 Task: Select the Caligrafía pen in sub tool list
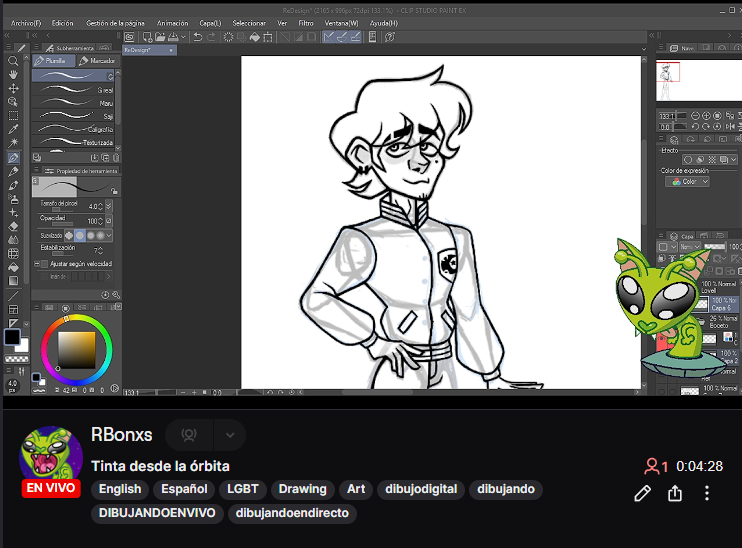pos(73,129)
